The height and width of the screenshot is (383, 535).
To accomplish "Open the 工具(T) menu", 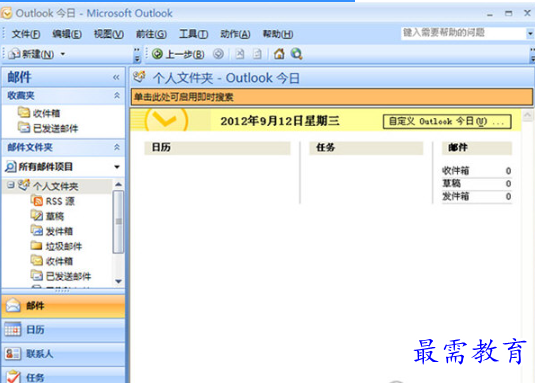I will click(193, 34).
